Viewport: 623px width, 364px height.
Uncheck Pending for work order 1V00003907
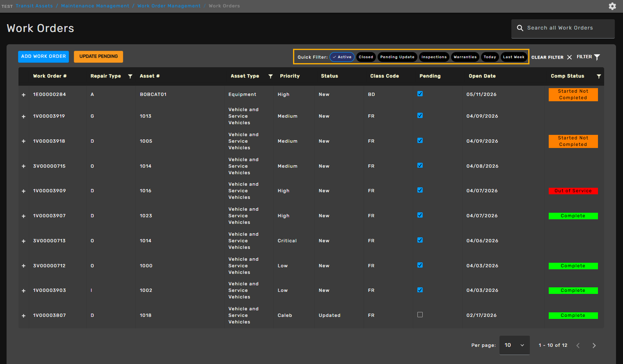(420, 215)
